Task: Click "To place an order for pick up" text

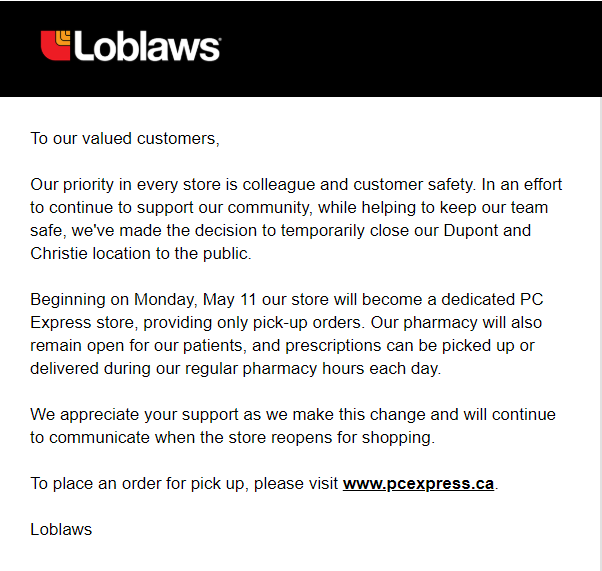Action: (x=139, y=484)
